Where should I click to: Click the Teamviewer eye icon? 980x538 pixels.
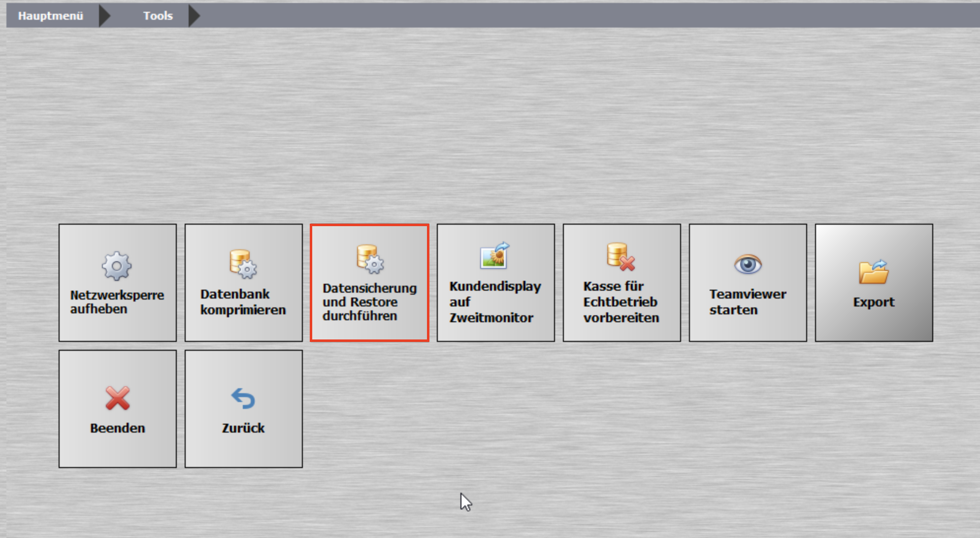pos(748,264)
